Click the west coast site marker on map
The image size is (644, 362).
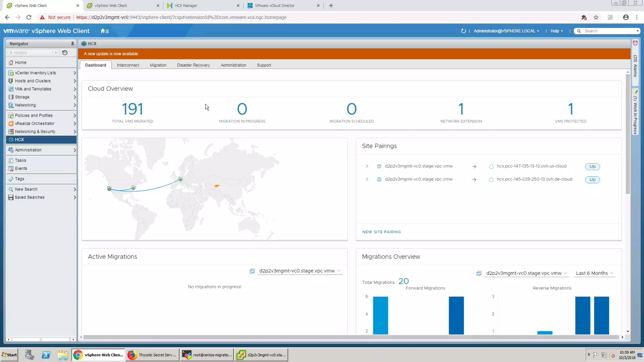[x=109, y=189]
